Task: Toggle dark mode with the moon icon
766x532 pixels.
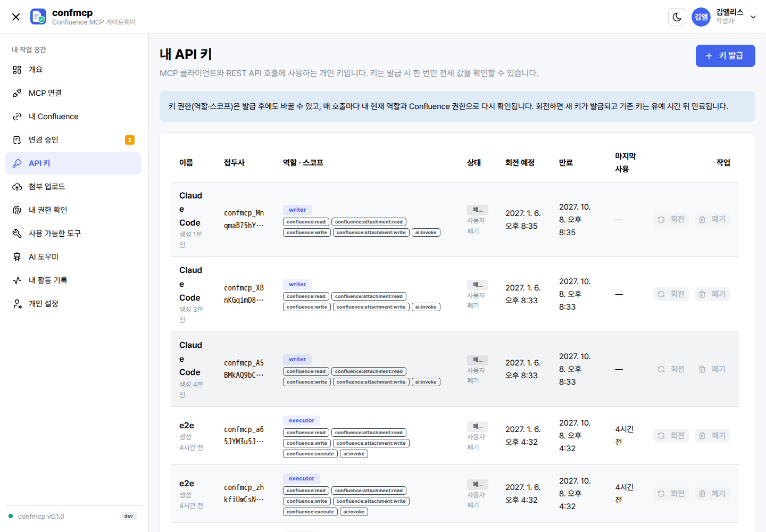Action: tap(677, 17)
